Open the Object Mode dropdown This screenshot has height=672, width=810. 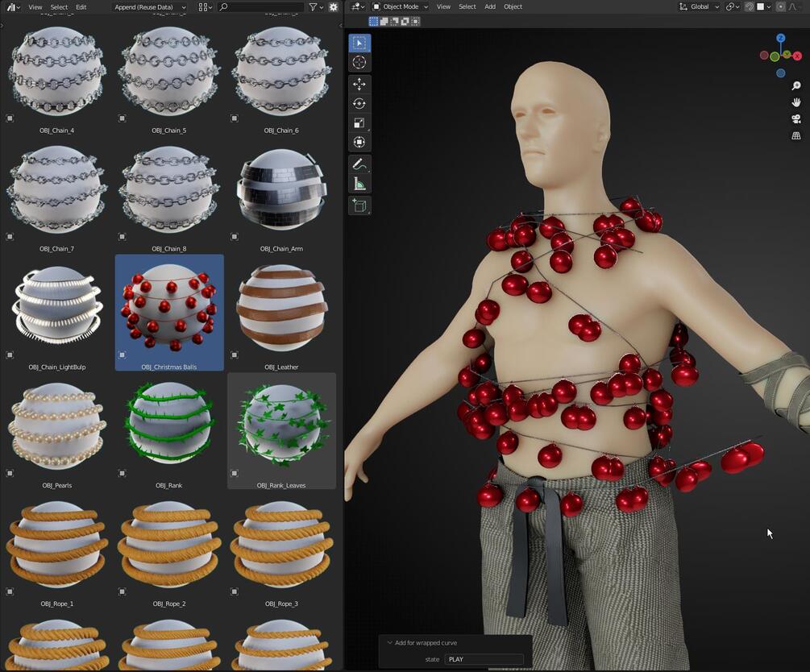pos(401,6)
